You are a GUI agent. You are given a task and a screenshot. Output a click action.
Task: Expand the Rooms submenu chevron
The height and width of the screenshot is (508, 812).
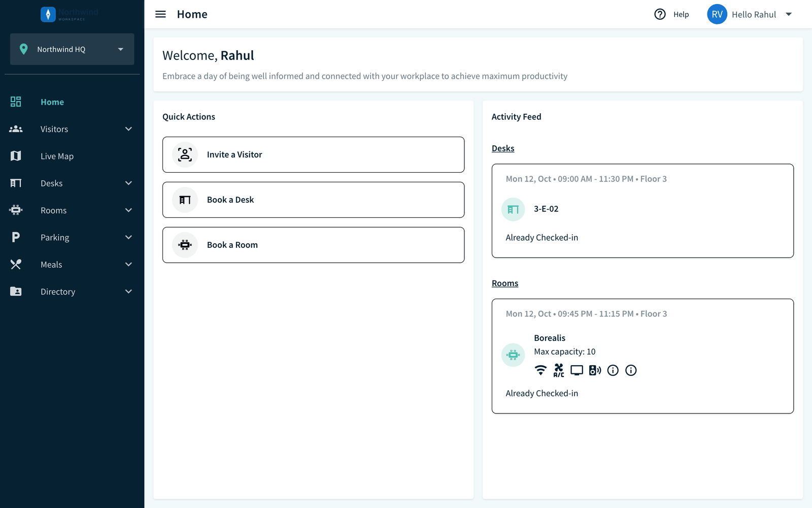point(128,210)
